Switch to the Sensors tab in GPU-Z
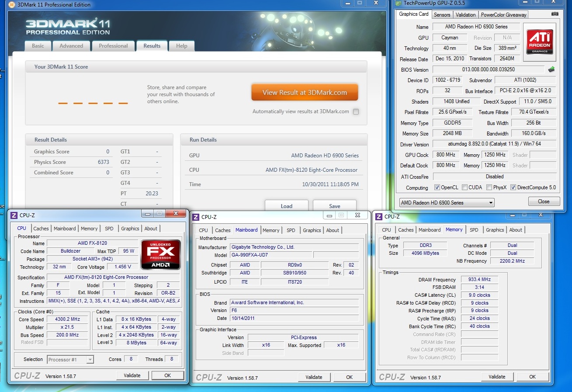Viewport: 572px width, 392px height. point(442,15)
